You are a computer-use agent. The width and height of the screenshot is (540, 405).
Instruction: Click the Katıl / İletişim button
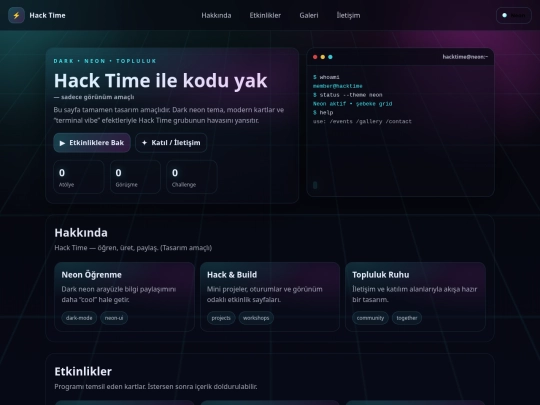tap(171, 143)
